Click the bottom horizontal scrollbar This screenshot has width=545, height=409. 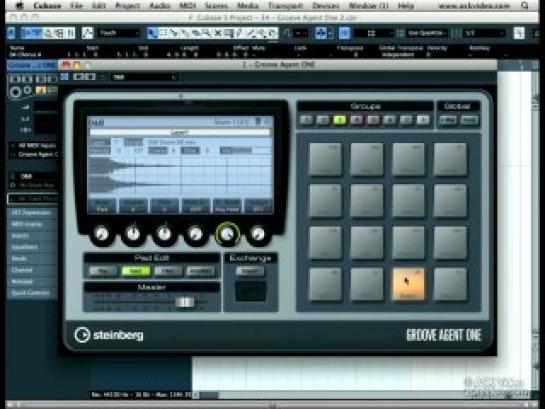pyautogui.click(x=271, y=405)
